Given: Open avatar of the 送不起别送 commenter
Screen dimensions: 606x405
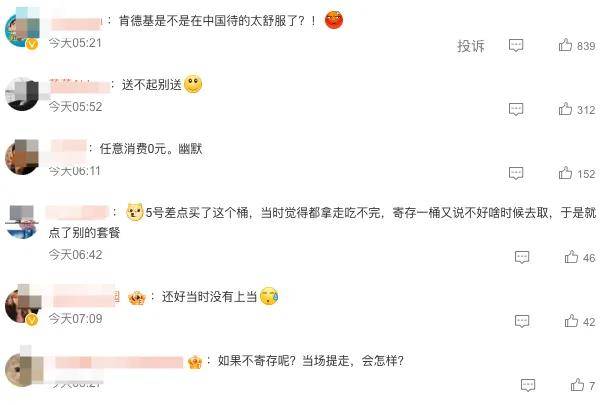Looking at the screenshot, I should point(22,94).
